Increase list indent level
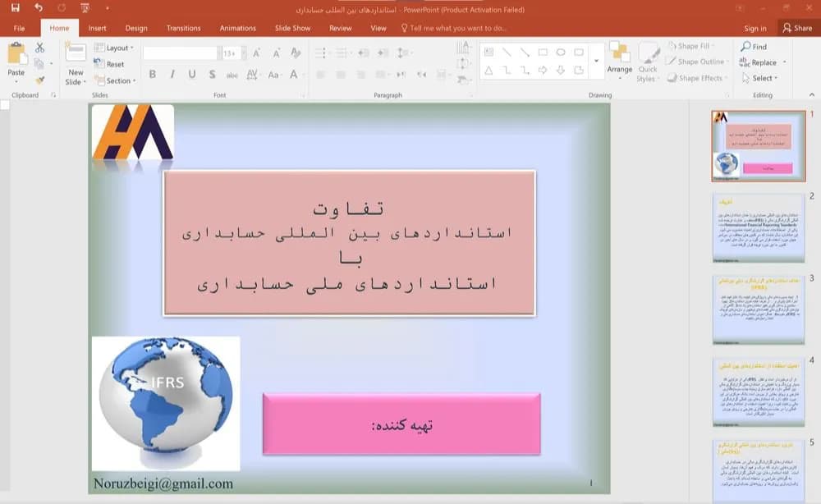Viewport: 821px width, 504px height. 383,53
